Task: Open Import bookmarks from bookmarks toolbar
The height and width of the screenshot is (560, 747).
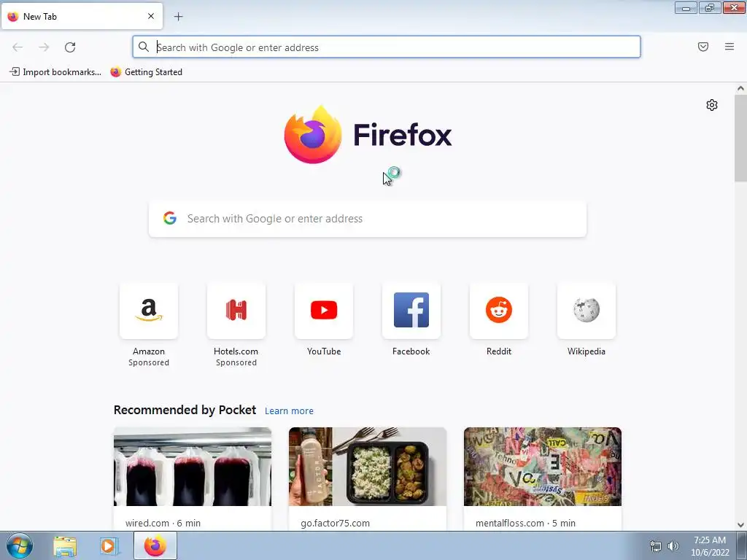Action: click(55, 72)
